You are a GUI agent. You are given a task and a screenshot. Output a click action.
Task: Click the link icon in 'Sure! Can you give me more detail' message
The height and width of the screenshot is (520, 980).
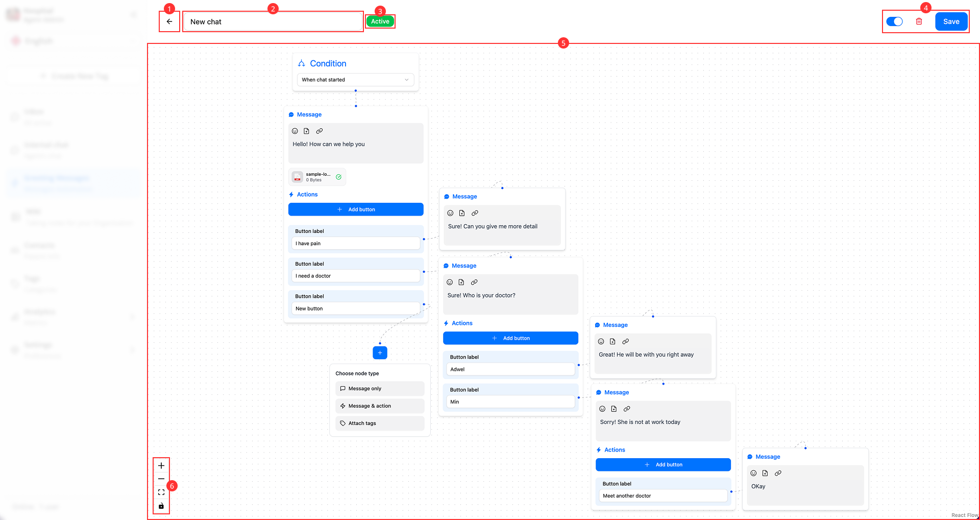(x=475, y=213)
